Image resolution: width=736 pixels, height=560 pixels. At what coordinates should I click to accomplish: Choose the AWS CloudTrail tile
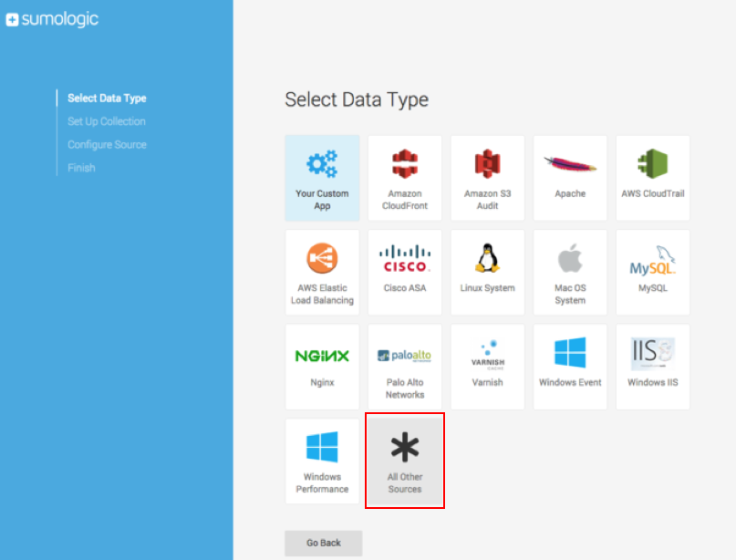click(x=652, y=178)
